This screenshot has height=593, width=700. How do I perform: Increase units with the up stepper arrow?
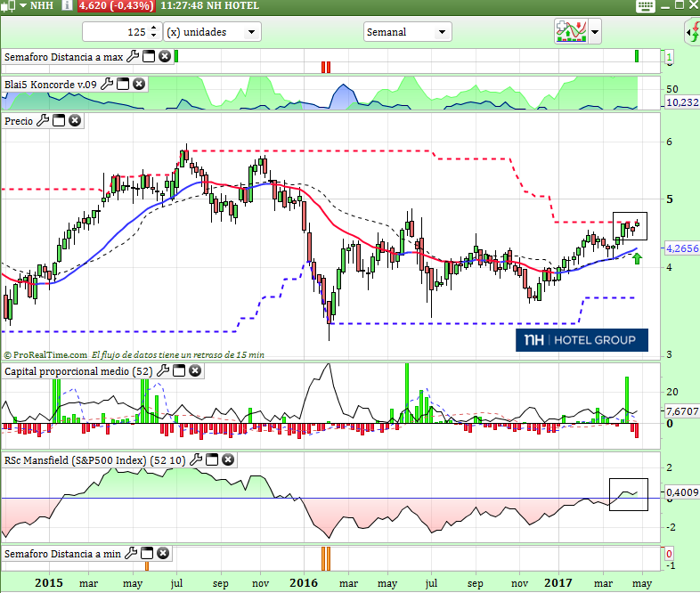tap(153, 28)
